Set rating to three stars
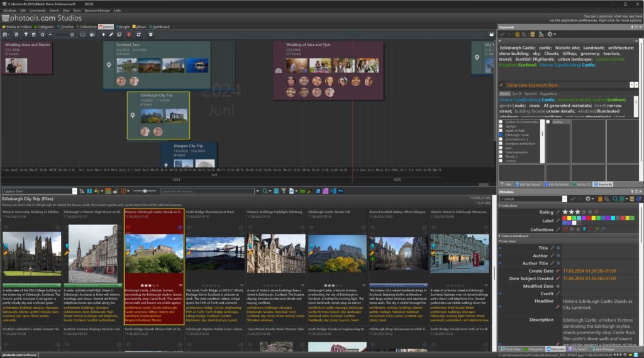 coord(577,212)
